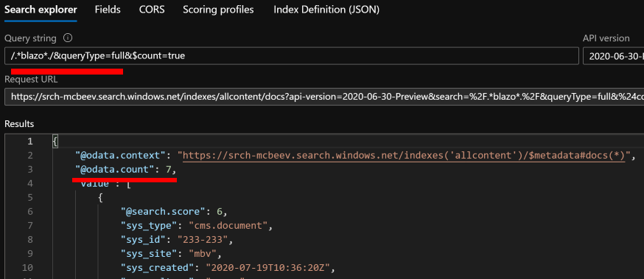Show the Query string info tooltip icon

(x=68, y=38)
